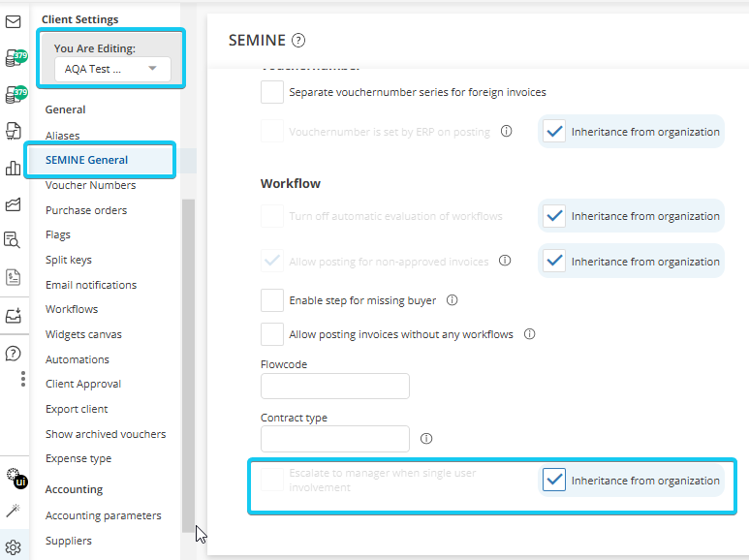
Task: Open the You Are Editing client dropdown
Action: tap(112, 69)
